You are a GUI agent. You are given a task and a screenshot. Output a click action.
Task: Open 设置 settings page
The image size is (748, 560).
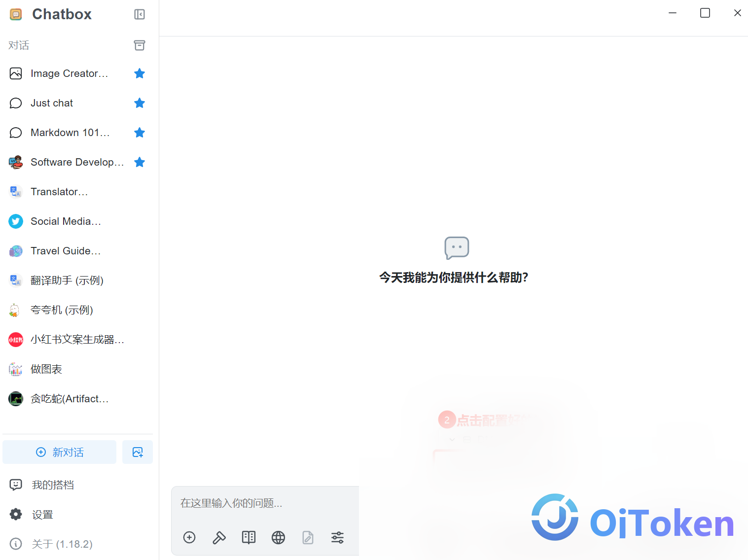click(77, 515)
